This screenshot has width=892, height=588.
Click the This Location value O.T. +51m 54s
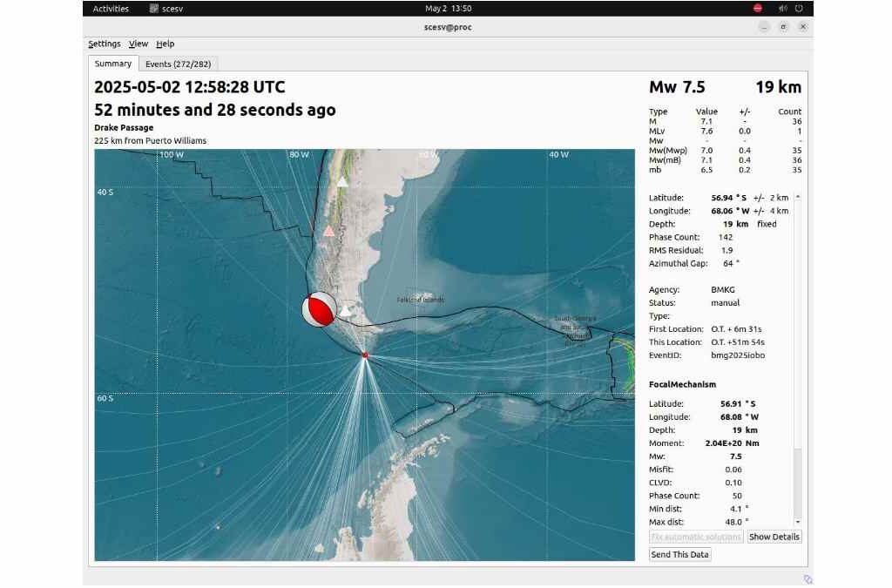pos(738,342)
